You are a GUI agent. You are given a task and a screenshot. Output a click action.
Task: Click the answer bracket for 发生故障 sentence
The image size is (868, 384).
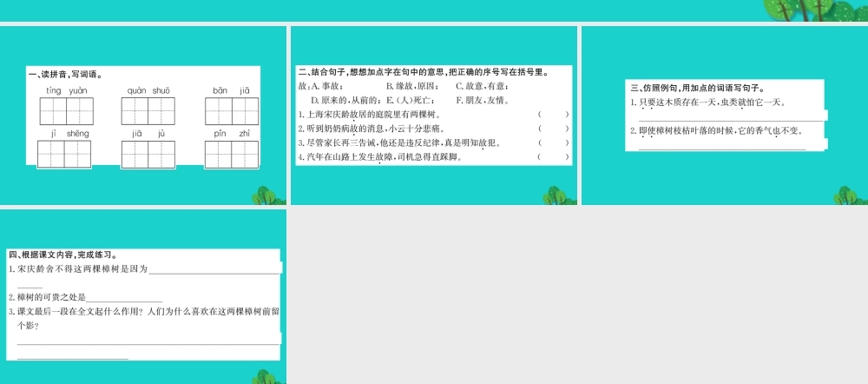click(553, 156)
